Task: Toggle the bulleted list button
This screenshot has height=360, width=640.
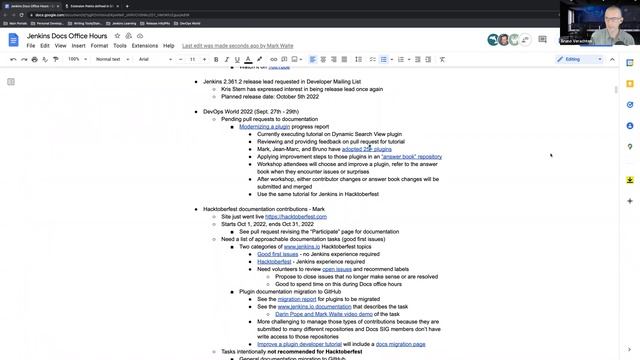Action: 384,60
